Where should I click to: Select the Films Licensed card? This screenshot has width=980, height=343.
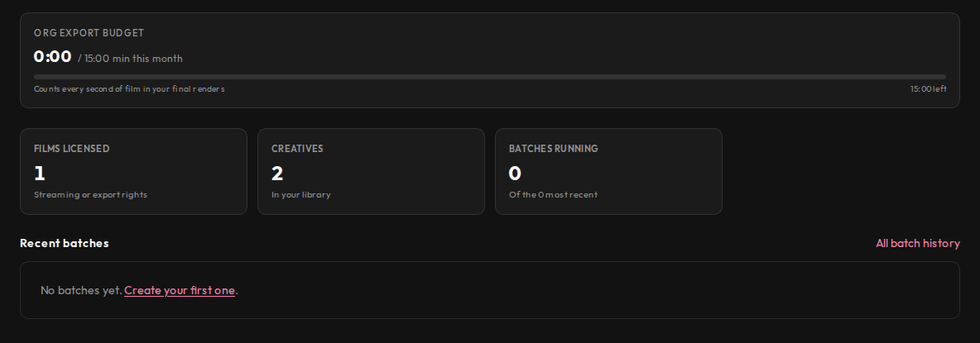tap(134, 172)
